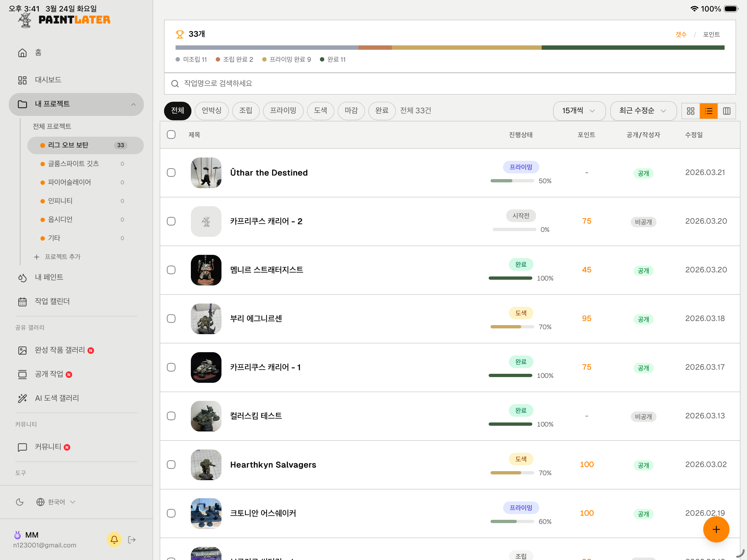Open the 대시보드 dashboard icon
This screenshot has width=747, height=560.
22,80
